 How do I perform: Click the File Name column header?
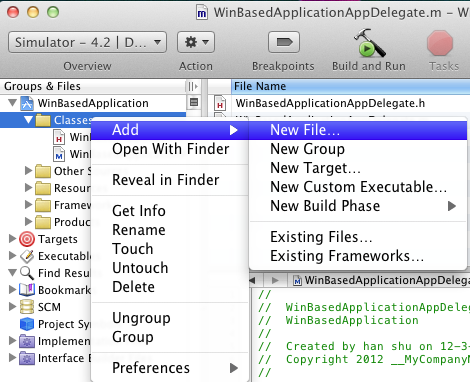coord(350,86)
